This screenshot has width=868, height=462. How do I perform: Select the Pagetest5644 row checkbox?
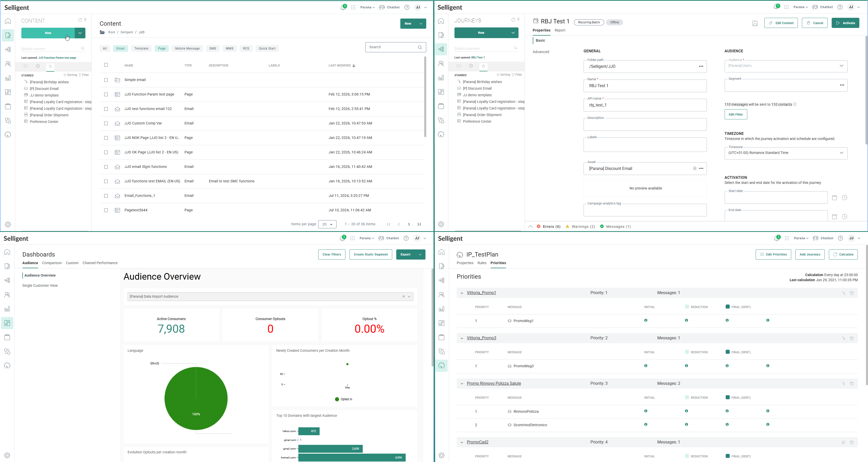106,211
